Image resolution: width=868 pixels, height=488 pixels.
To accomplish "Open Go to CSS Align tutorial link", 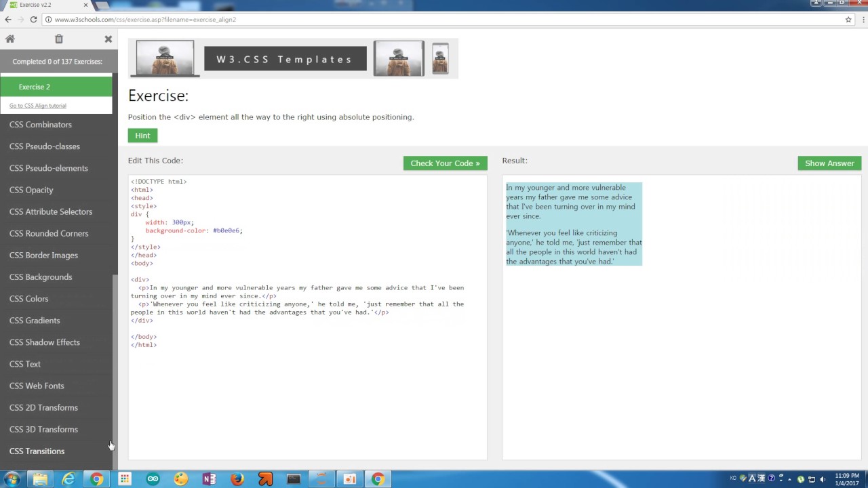I will click(38, 106).
